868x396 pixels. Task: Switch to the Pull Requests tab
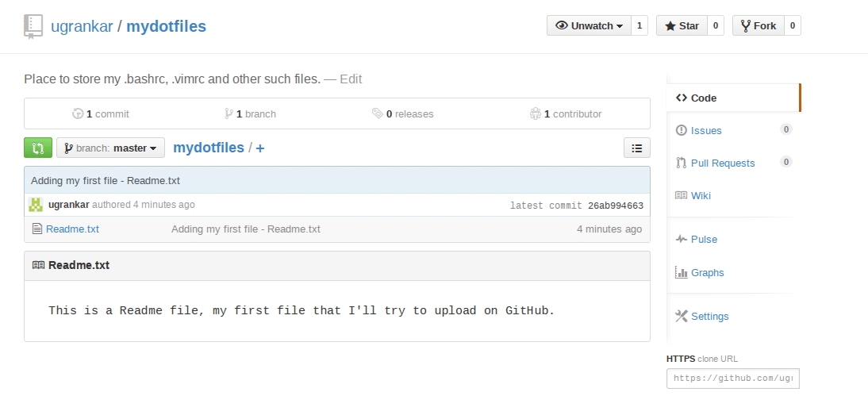pyautogui.click(x=722, y=163)
